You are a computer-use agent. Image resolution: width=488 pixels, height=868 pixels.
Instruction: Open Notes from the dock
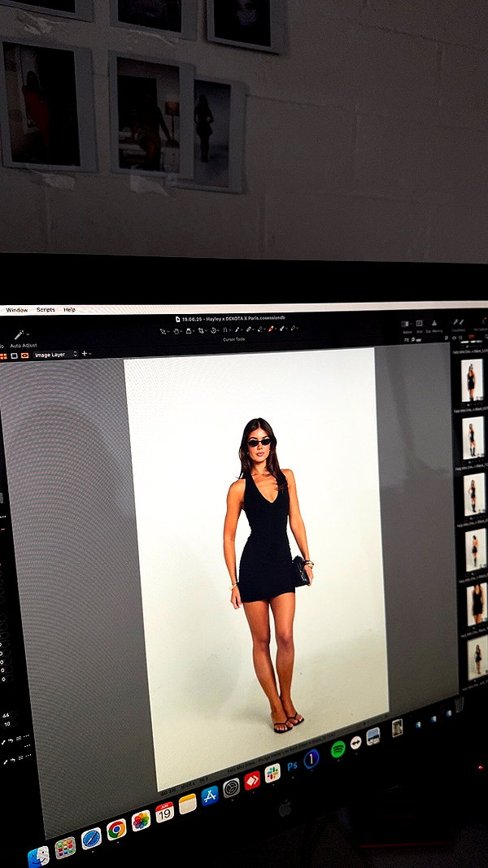188,804
